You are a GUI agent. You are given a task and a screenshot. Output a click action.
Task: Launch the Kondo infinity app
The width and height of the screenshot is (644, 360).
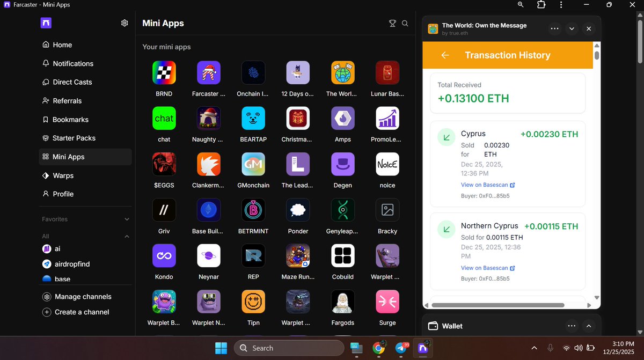[x=164, y=256]
